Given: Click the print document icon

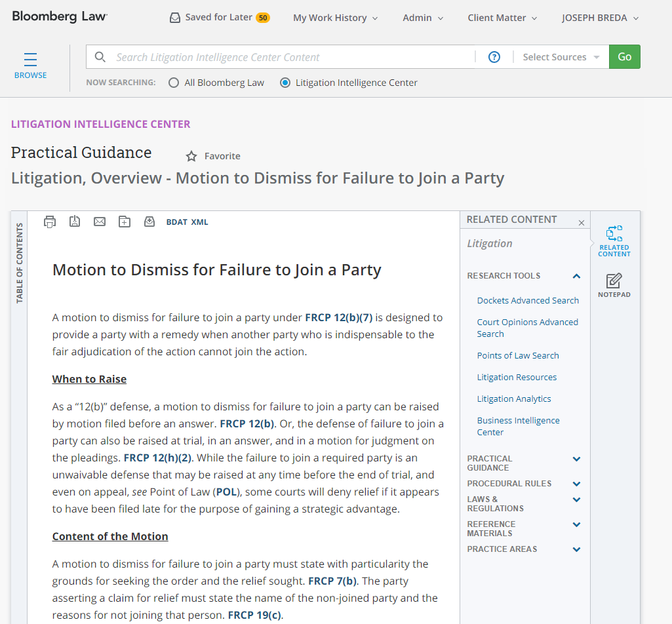Looking at the screenshot, I should click(50, 222).
